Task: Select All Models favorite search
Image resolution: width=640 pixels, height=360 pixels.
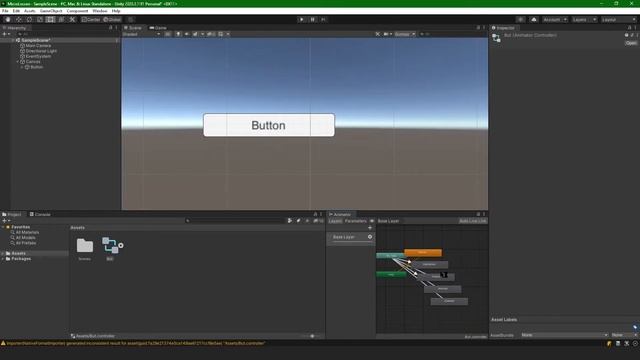Action: (x=25, y=238)
